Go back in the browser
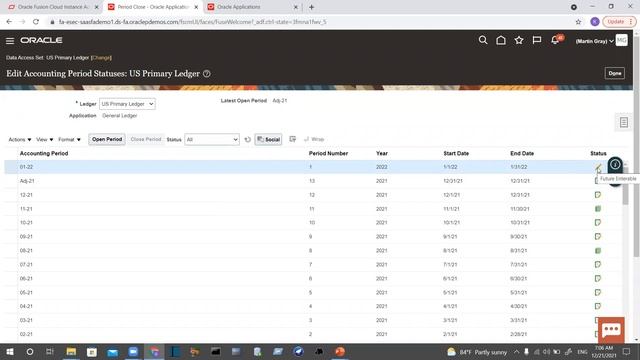Image resolution: width=640 pixels, height=360 pixels. click(9, 22)
